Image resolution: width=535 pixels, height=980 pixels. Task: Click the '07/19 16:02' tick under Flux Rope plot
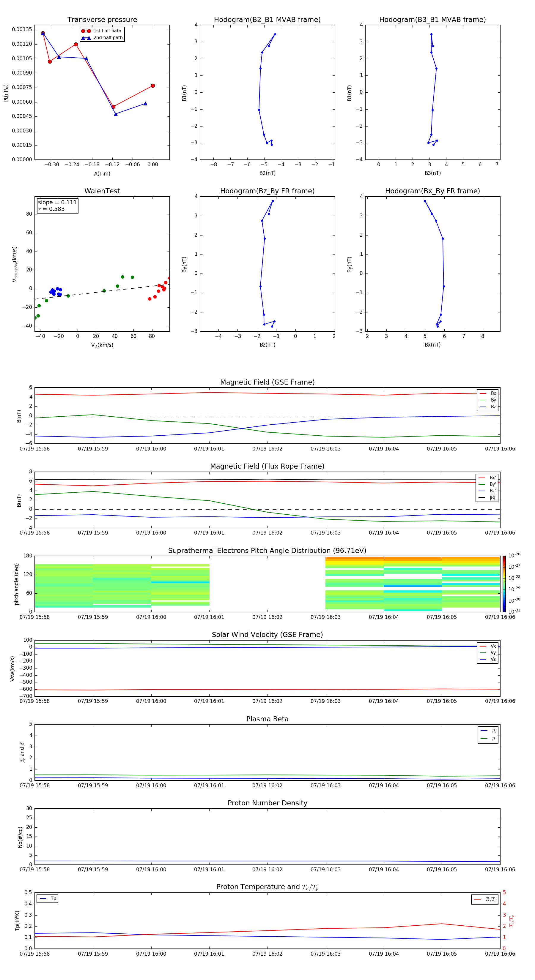pos(267,533)
